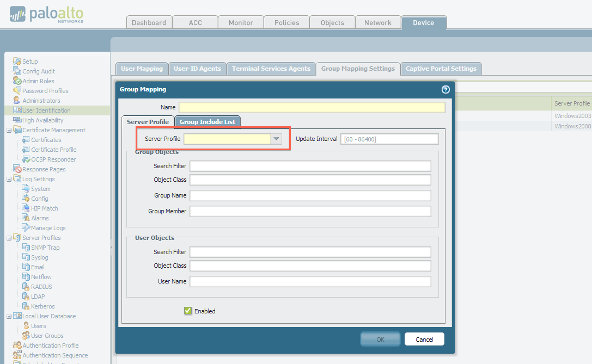The height and width of the screenshot is (364, 592).
Task: Collapse the Local User Database section
Action: point(8,316)
